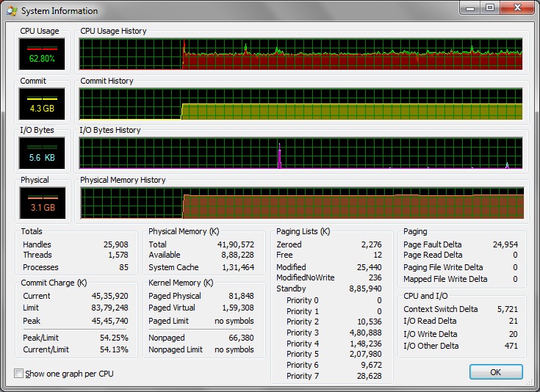Viewport: 540px width, 392px height.
Task: Click Physical Memory Available value 8,88,228
Action: pyautogui.click(x=237, y=255)
